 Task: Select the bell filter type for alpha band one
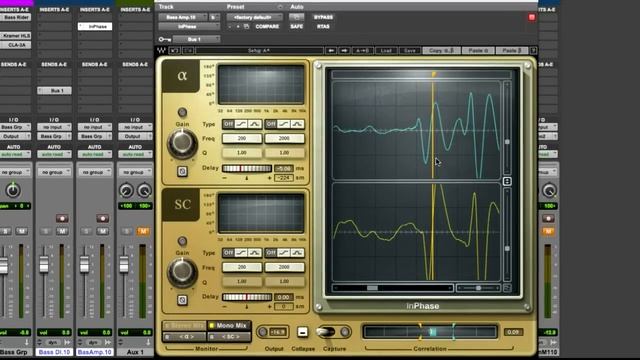[255, 124]
